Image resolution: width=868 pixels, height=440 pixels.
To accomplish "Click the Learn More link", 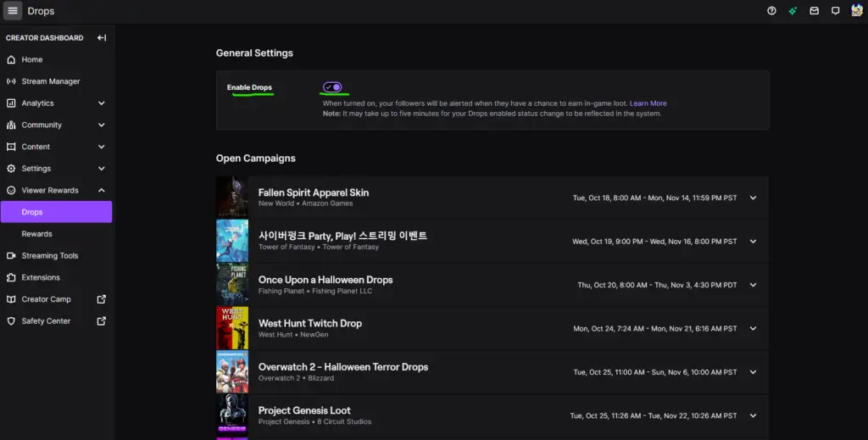I will (648, 103).
